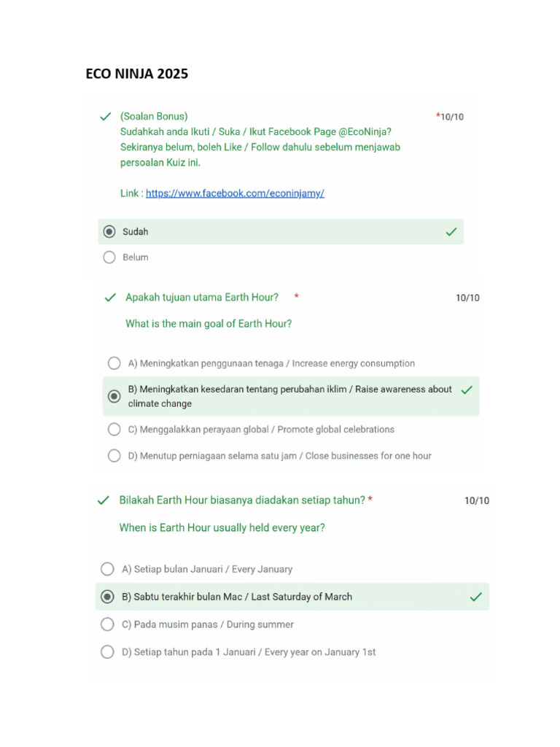Click correct-answer checkmark in Last Saturday row
The image size is (560, 747).
point(475,597)
